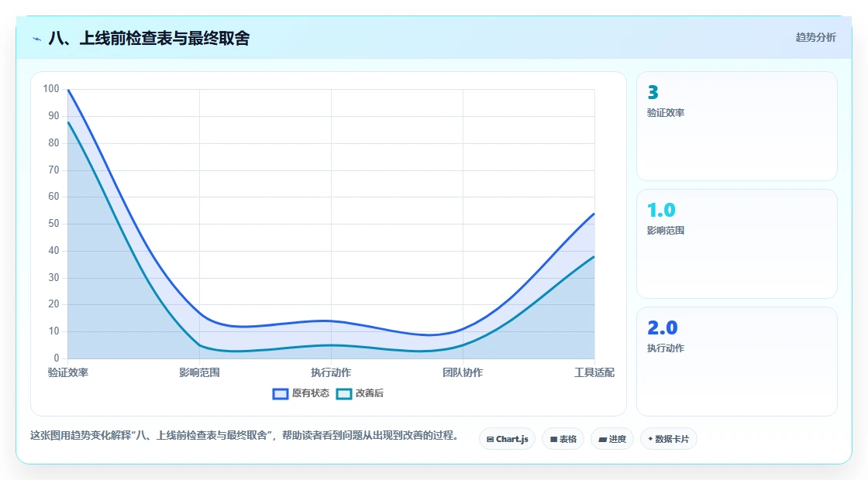Click the section title 八、上线前检查表与最终取舍
The image size is (868, 480).
tap(149, 38)
